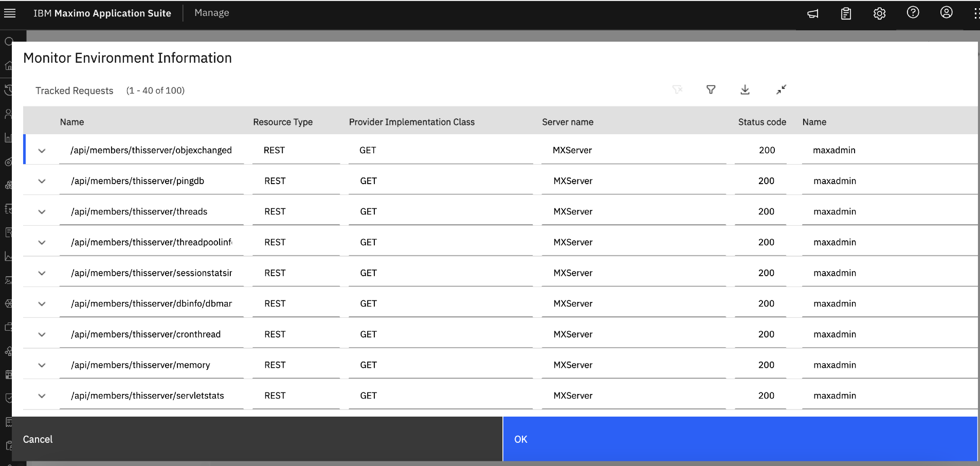980x466 pixels.
Task: Click GET in the pingdb row
Action: (x=369, y=181)
